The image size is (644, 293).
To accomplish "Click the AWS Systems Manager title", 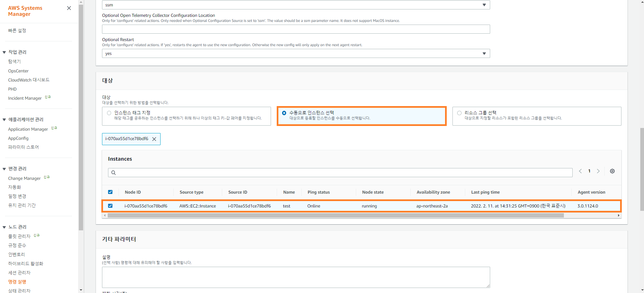I will tap(25, 11).
